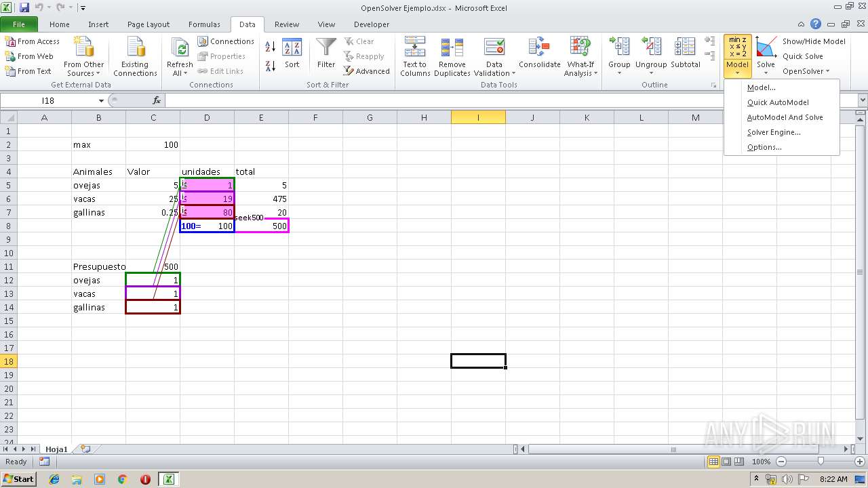Switch to the Home ribbon tab
The height and width of the screenshot is (488, 868).
pos(59,24)
